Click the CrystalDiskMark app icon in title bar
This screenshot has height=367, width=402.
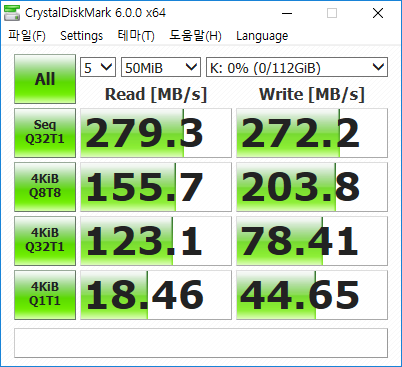12,13
